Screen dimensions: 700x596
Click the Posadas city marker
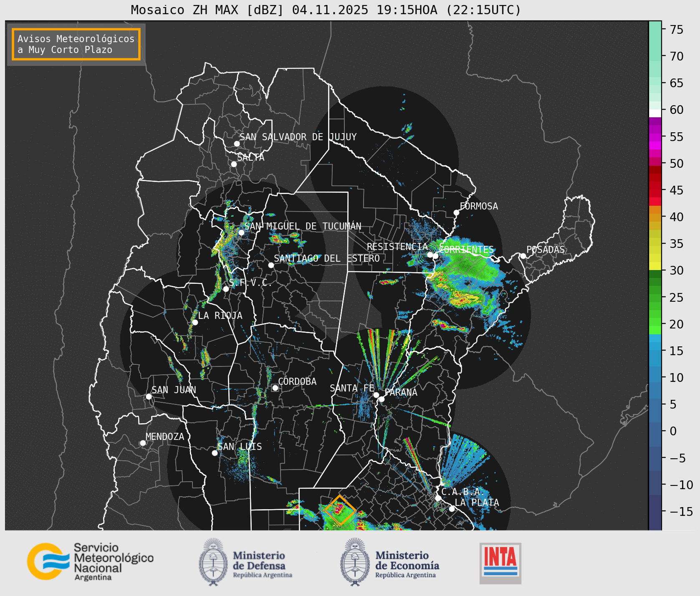[x=523, y=256]
